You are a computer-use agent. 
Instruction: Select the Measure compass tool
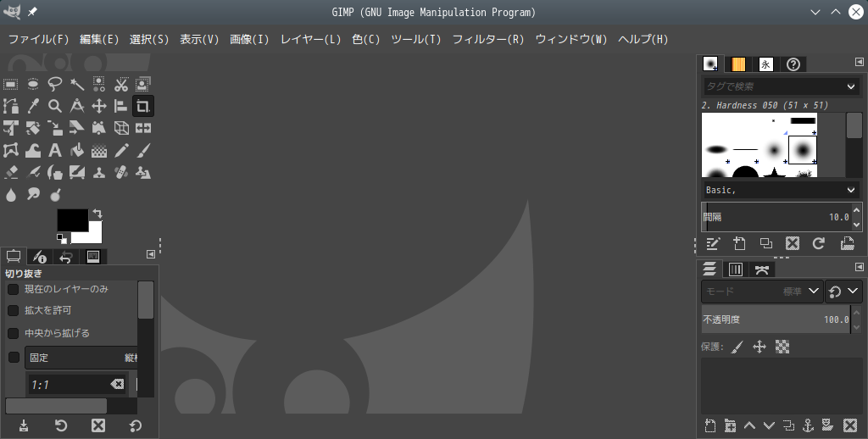77,106
